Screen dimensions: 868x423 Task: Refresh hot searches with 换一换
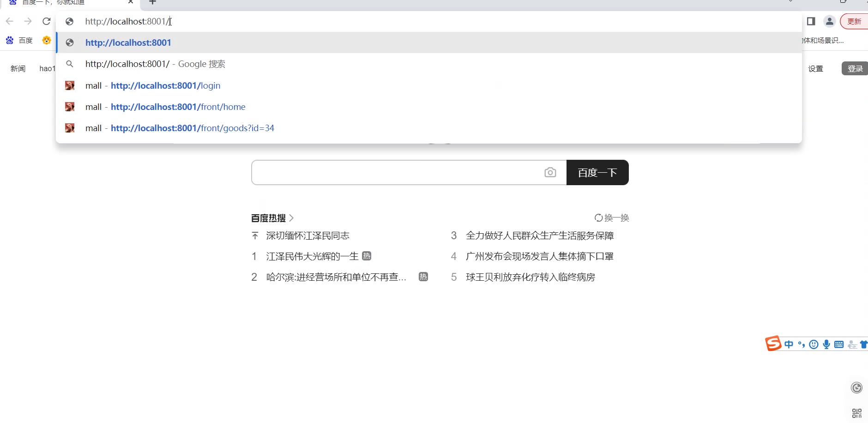click(x=612, y=218)
